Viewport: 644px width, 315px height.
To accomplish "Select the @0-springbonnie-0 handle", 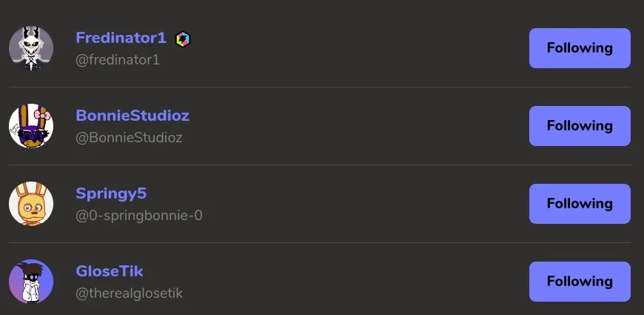I will click(139, 216).
